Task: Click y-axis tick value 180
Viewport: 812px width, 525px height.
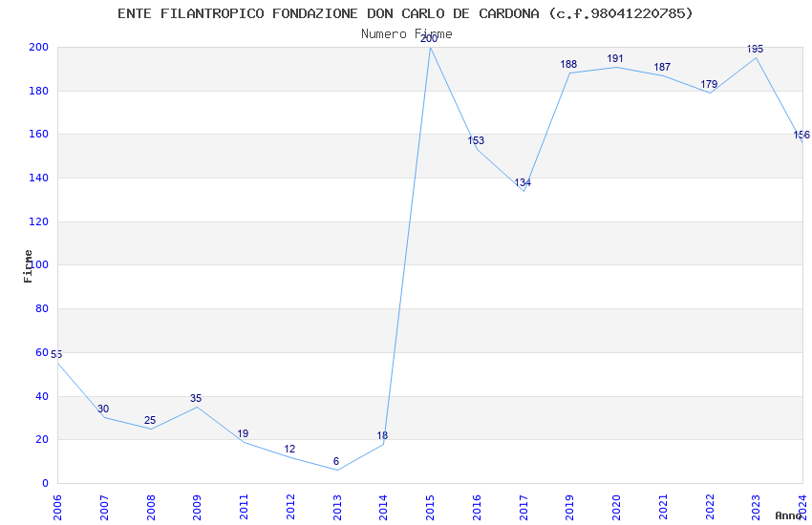Action: 39,91
